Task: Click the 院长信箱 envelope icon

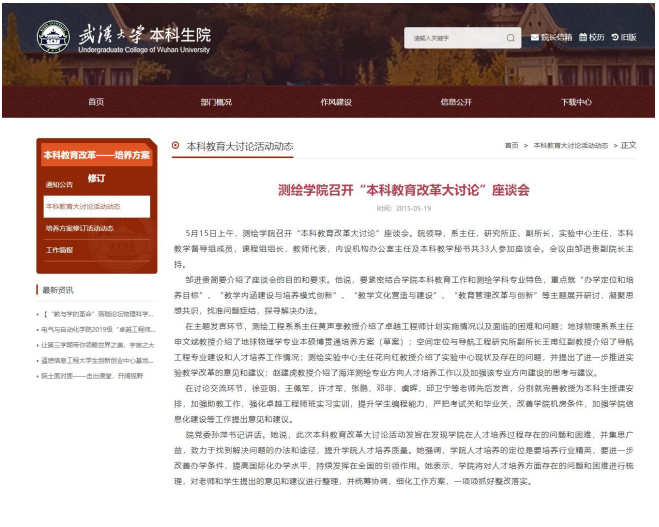Action: (x=535, y=38)
